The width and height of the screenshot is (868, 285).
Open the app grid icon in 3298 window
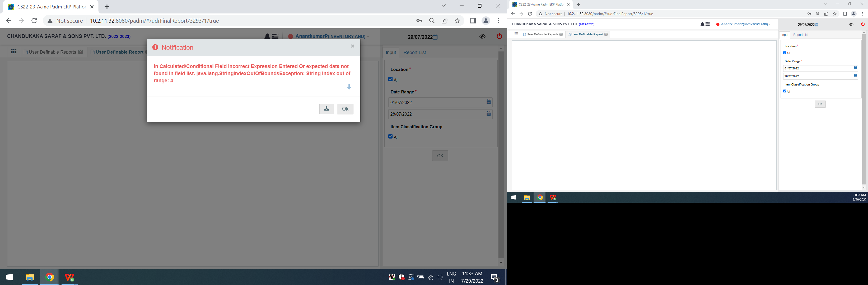516,34
